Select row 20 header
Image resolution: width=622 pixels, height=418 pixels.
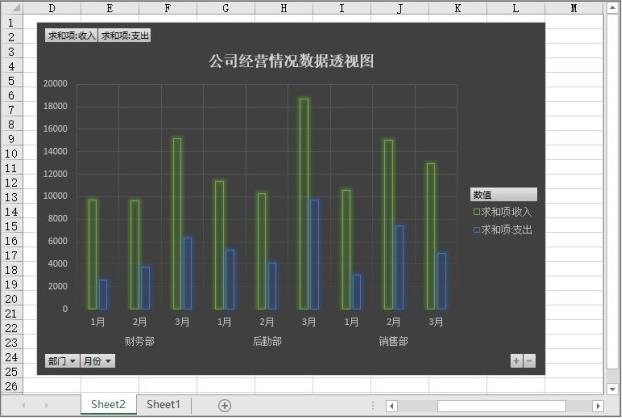(x=12, y=299)
